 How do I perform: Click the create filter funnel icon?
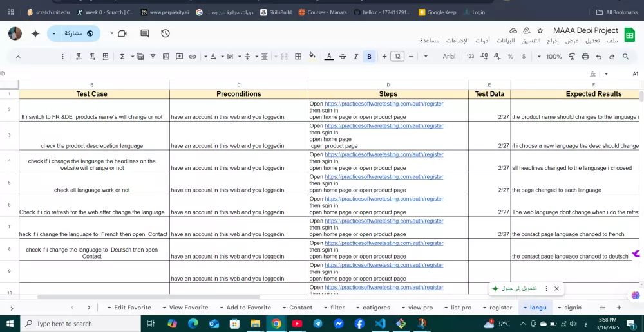coord(153,57)
